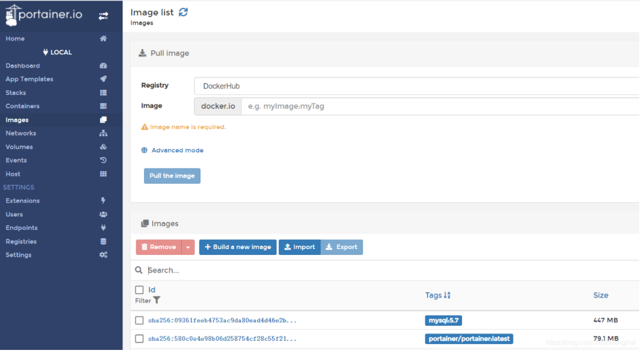Switch to Advanced mode link
This screenshot has height=351, width=644.
tap(178, 150)
